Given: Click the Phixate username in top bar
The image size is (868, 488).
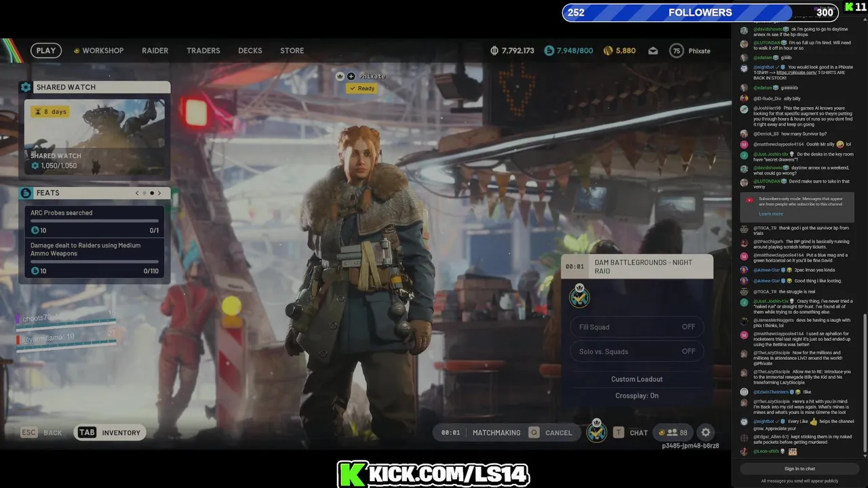Looking at the screenshot, I should tap(699, 51).
